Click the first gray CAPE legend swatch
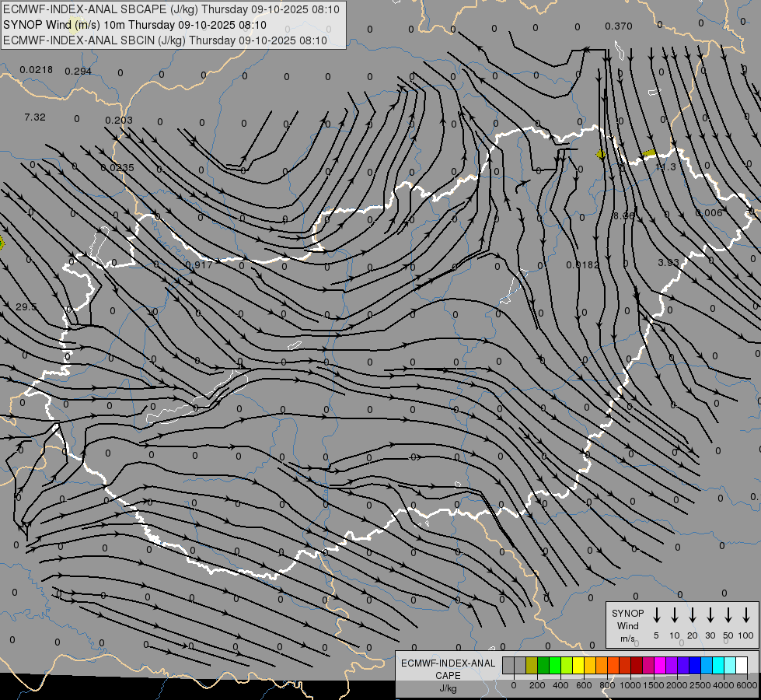Viewport: 761px width, 700px height. click(508, 665)
